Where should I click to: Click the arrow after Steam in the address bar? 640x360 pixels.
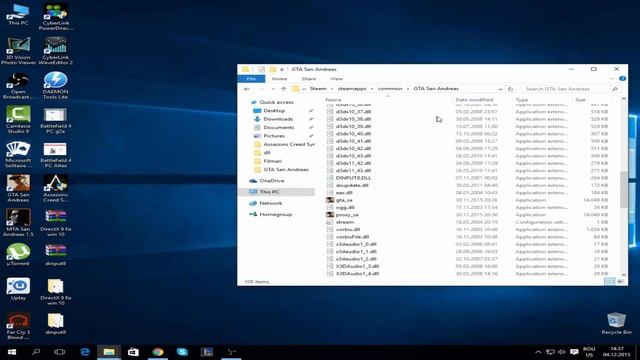[332, 89]
